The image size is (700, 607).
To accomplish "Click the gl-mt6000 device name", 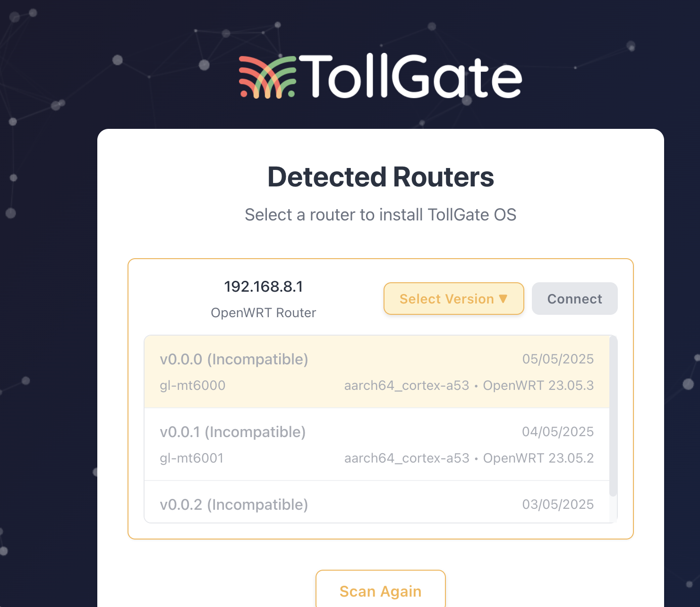I will point(193,386).
